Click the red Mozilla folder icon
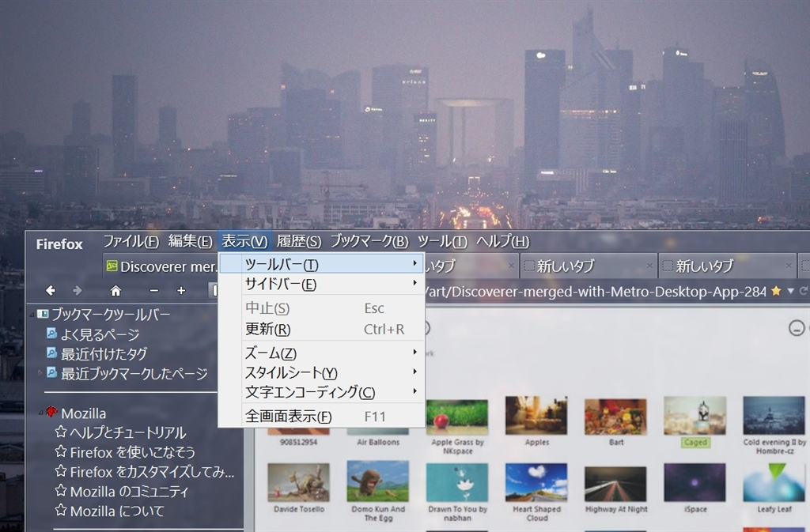The width and height of the screenshot is (810, 532). 51,412
